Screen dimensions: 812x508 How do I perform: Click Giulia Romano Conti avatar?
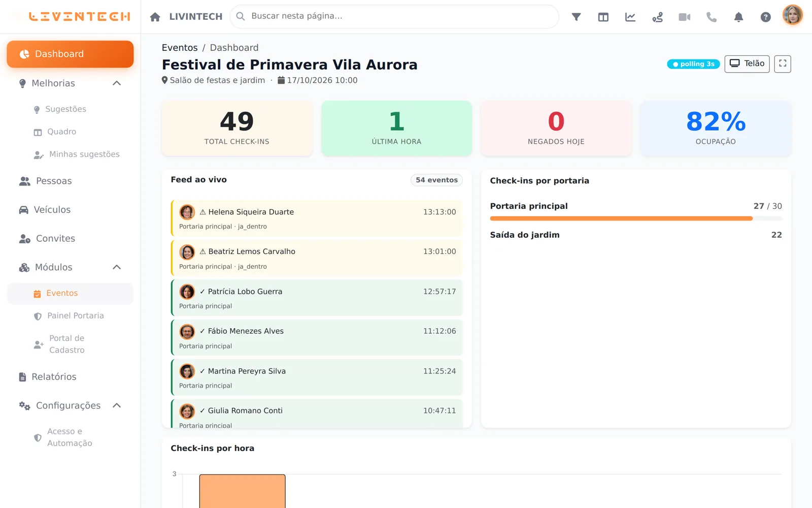[x=187, y=411]
